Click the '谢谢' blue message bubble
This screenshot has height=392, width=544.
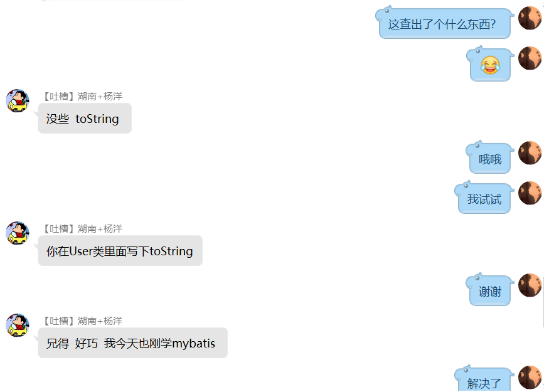489,290
